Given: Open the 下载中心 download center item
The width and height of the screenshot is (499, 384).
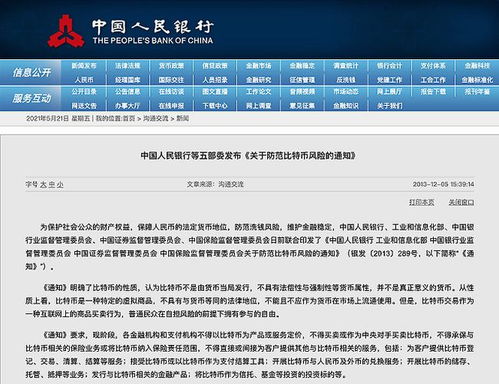Looking at the screenshot, I should 215,106.
